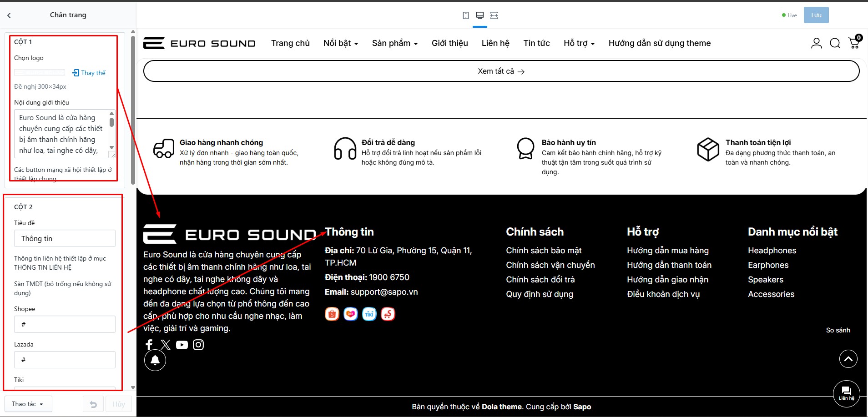Open the Instagram social icon

[198, 345]
